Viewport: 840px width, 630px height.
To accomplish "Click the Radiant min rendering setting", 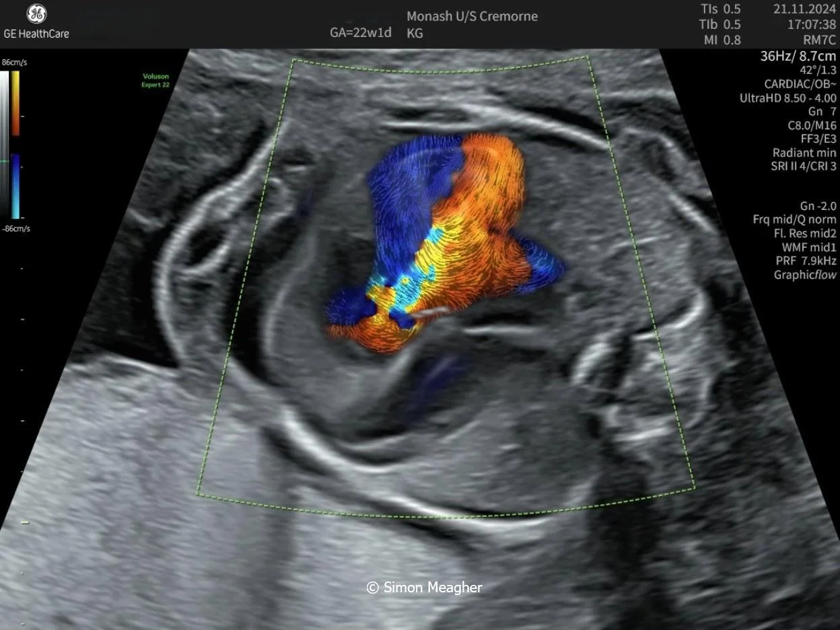I will (804, 153).
